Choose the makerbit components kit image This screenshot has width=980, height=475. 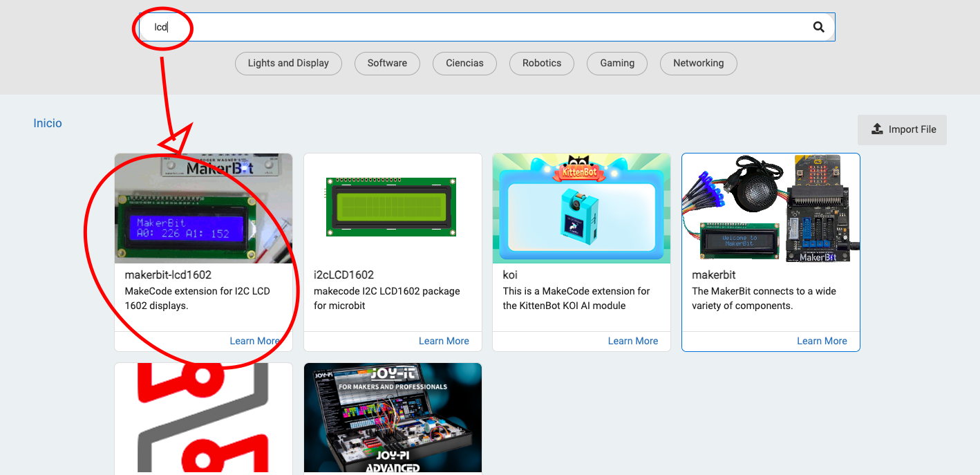[x=771, y=208]
